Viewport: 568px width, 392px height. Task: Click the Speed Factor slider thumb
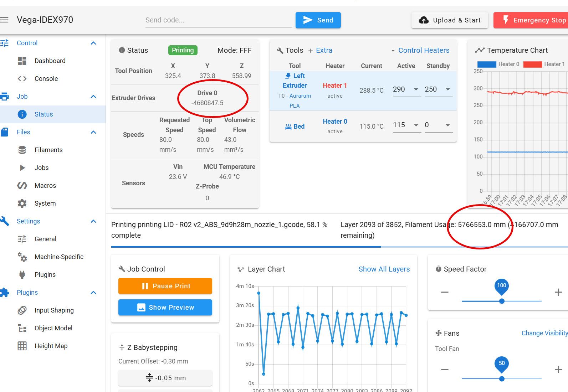[502, 301]
